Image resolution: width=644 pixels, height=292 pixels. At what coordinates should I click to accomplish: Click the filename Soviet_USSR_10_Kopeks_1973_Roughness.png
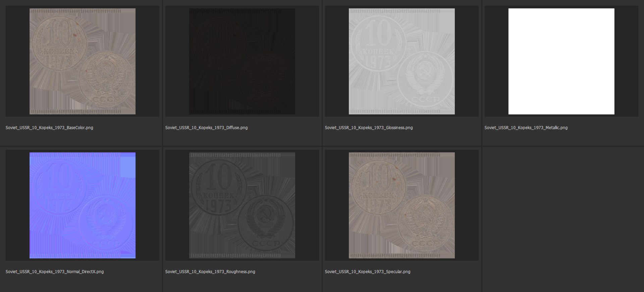[x=210, y=272]
